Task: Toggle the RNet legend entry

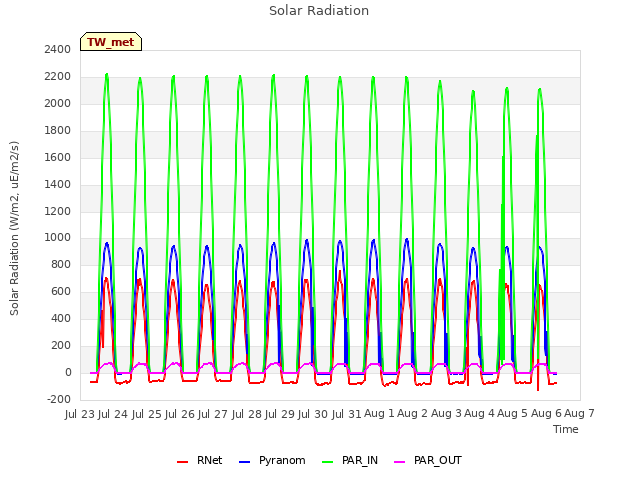Action: click(200, 460)
